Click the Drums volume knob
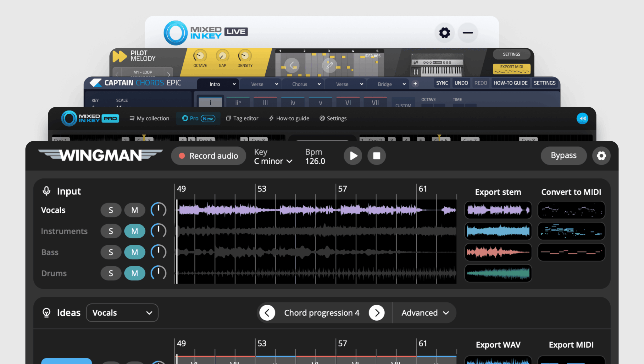This screenshot has width=644, height=364. click(158, 273)
